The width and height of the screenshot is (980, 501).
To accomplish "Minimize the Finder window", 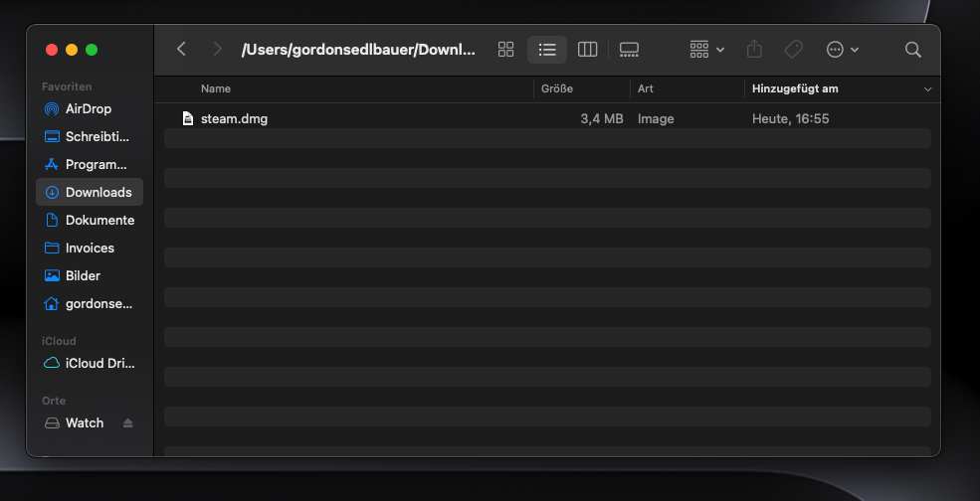I will click(x=72, y=50).
